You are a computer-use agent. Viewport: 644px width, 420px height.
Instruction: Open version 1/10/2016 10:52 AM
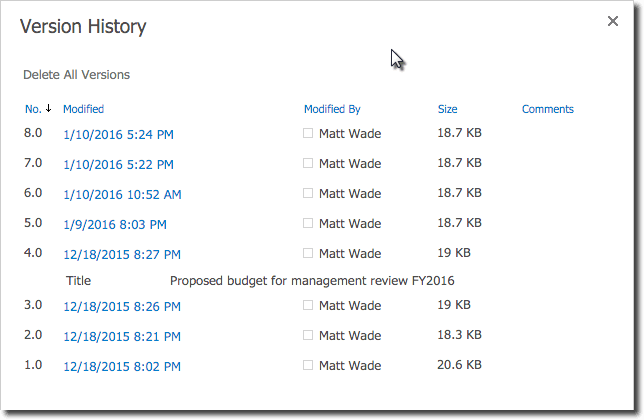pyautogui.click(x=122, y=194)
